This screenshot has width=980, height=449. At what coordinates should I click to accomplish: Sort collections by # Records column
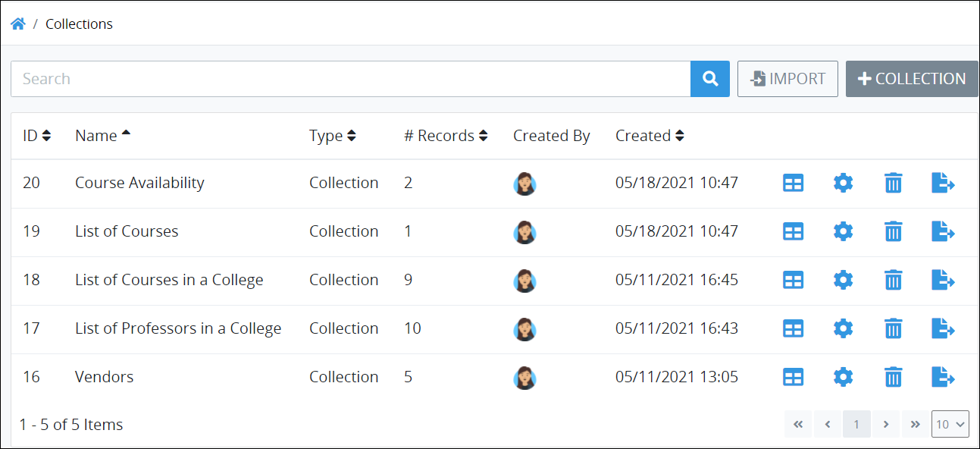click(446, 136)
